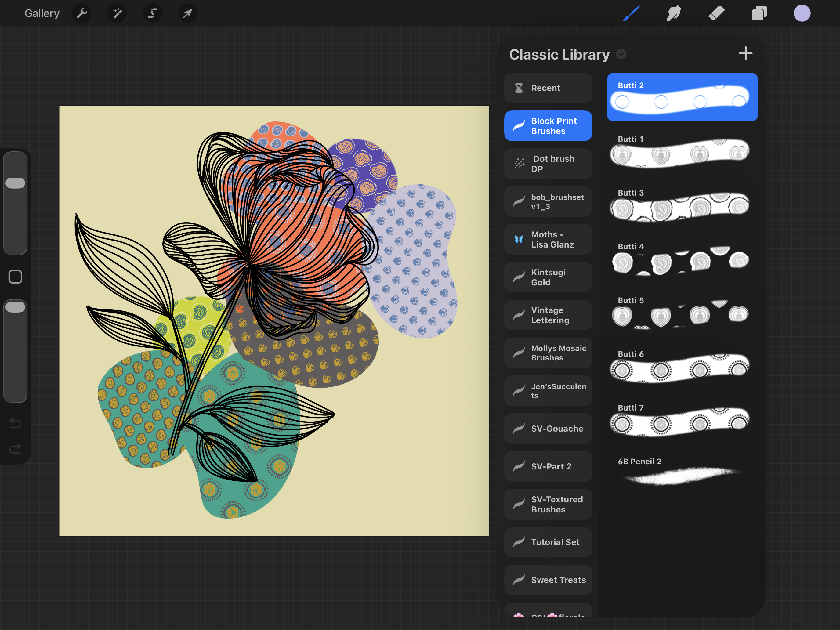Open the Moths - Lisa Glanz set

(x=548, y=239)
